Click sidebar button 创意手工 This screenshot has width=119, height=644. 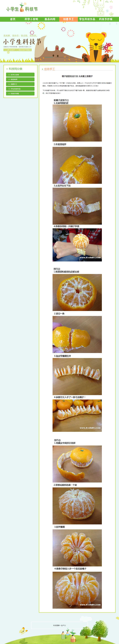point(20,84)
